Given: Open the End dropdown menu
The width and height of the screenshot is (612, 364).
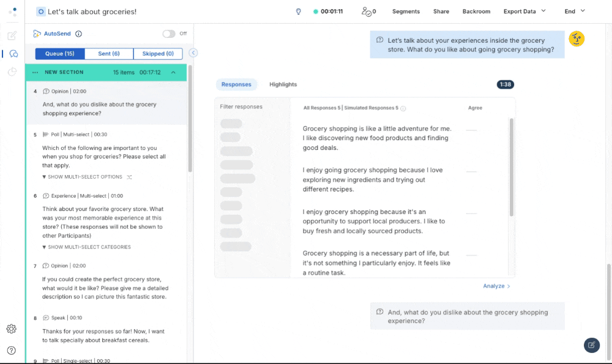Looking at the screenshot, I should 575,11.
